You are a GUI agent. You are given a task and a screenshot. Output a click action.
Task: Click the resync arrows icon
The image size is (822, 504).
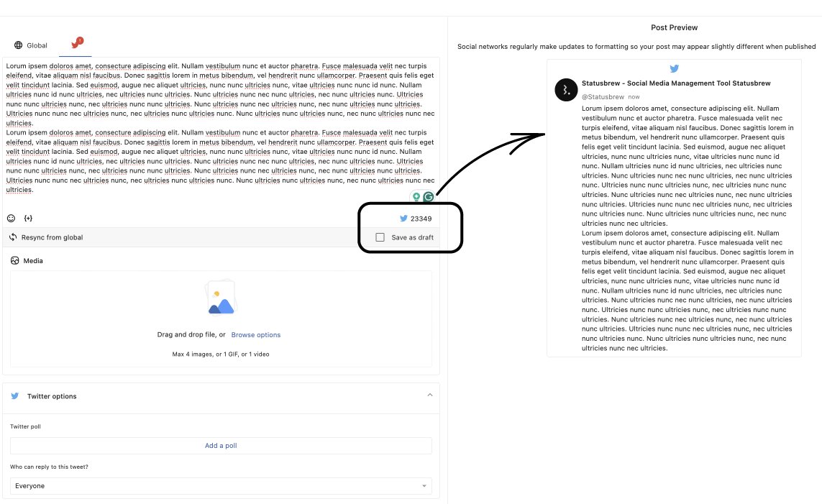point(13,237)
